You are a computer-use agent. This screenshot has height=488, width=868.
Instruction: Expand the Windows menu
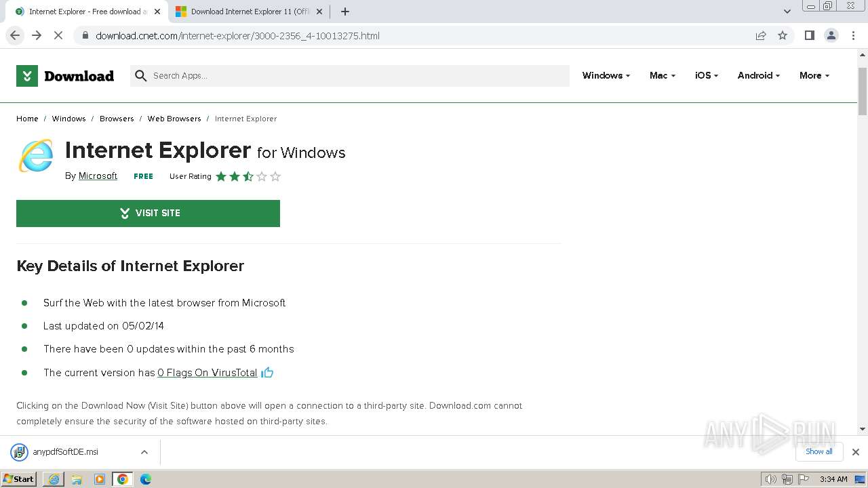click(x=606, y=76)
